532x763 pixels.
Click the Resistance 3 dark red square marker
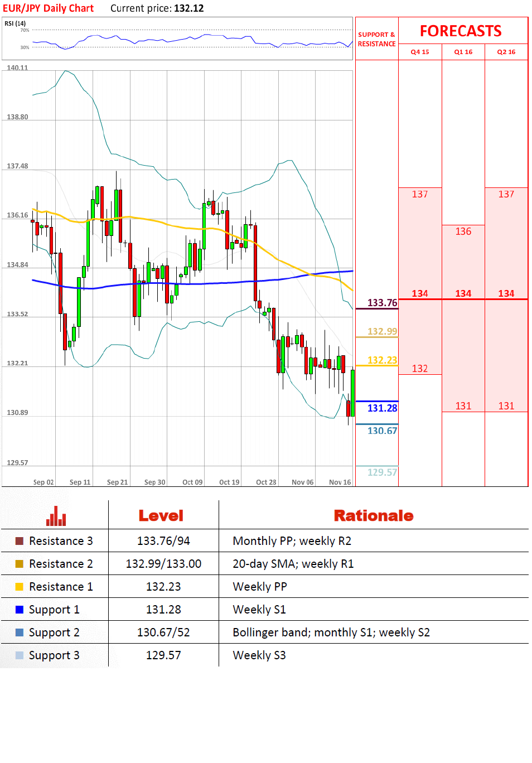pos(20,541)
